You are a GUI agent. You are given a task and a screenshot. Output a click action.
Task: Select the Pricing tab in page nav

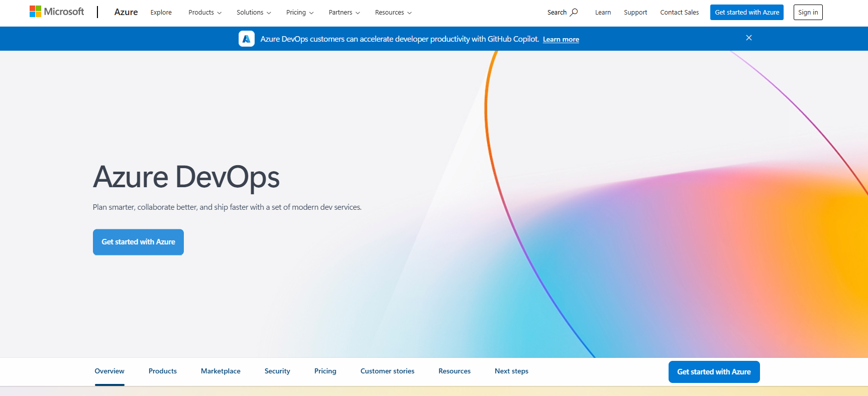click(x=325, y=371)
